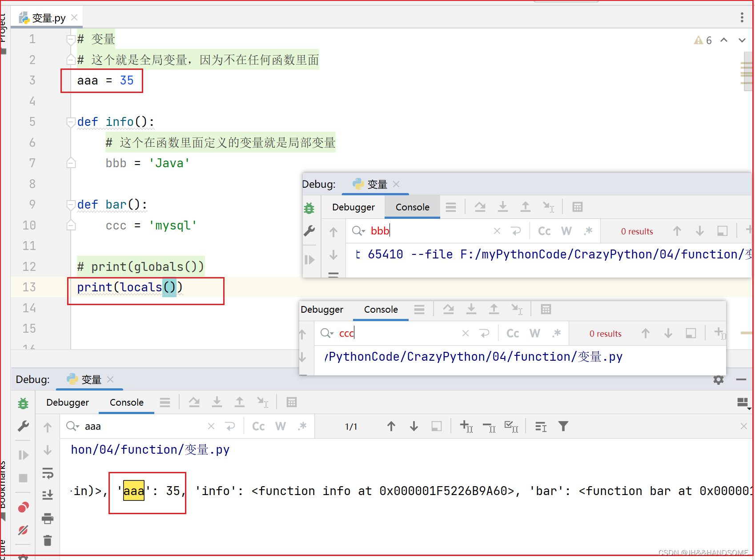Open debugger settings with the wrench icon in the bottom panel
Screen dimensions: 755x560
[23, 426]
